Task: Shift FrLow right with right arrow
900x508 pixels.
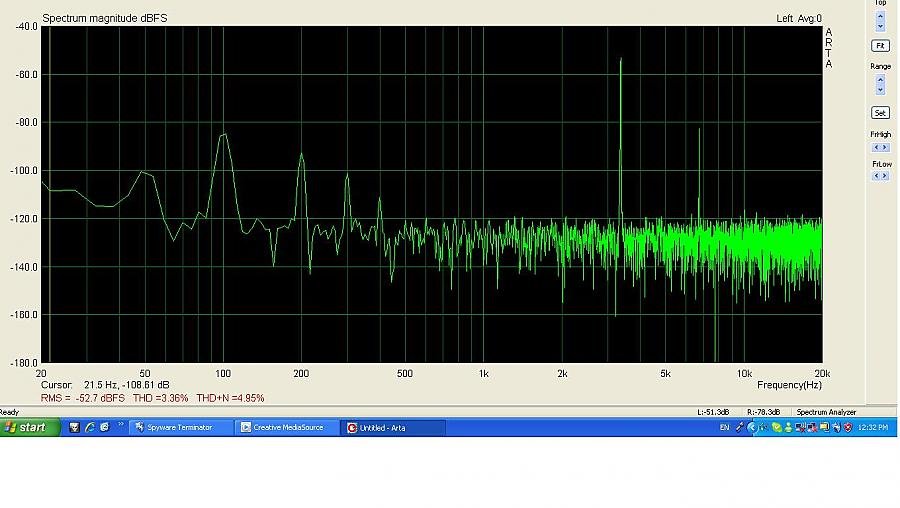Action: click(x=885, y=176)
